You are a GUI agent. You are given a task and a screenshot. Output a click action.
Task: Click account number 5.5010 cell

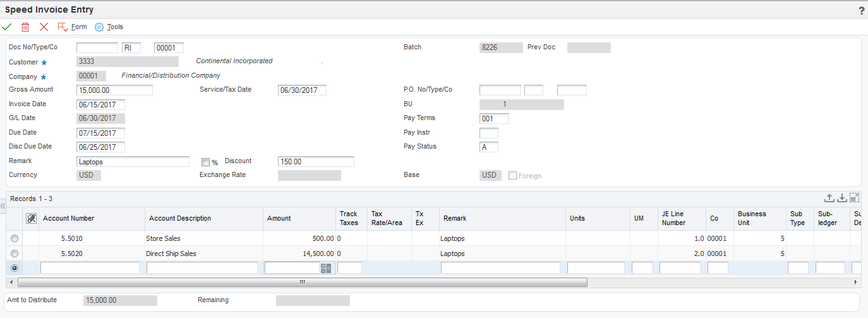pos(92,238)
